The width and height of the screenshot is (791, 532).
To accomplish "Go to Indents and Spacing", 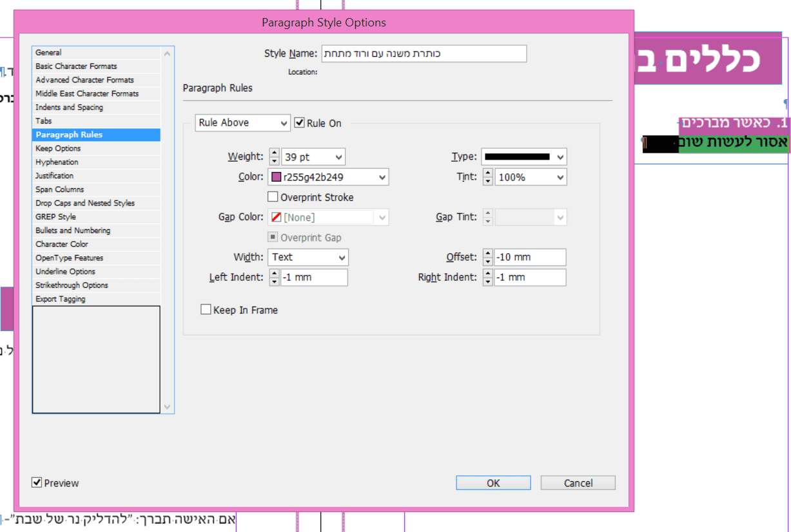I will [97, 108].
